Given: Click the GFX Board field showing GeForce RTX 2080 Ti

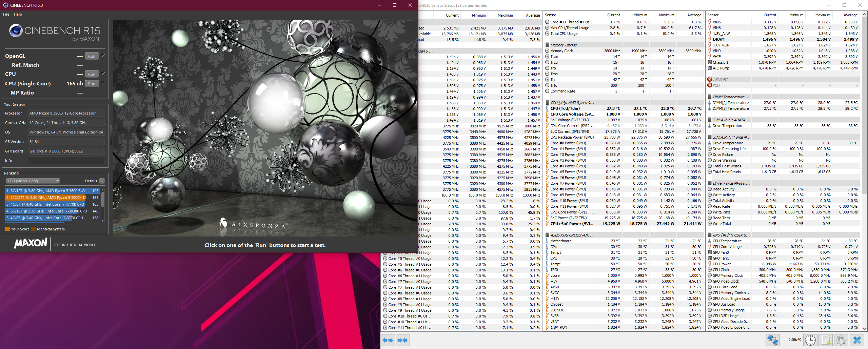Looking at the screenshot, I should [66, 151].
